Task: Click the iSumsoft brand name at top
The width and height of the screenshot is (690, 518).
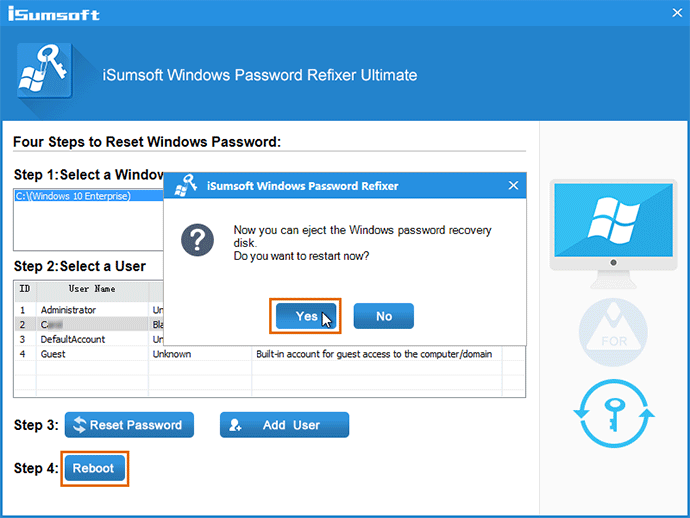Action: (54, 14)
